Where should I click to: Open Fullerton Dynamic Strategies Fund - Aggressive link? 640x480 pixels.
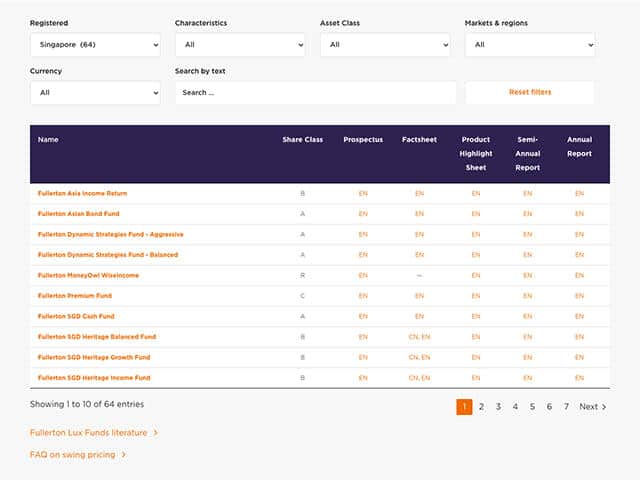111,234
